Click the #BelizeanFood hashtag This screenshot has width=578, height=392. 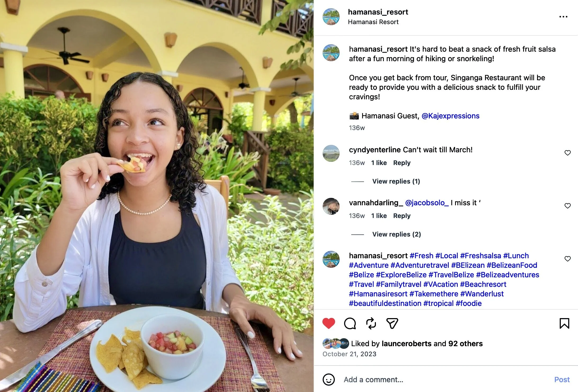click(x=512, y=265)
